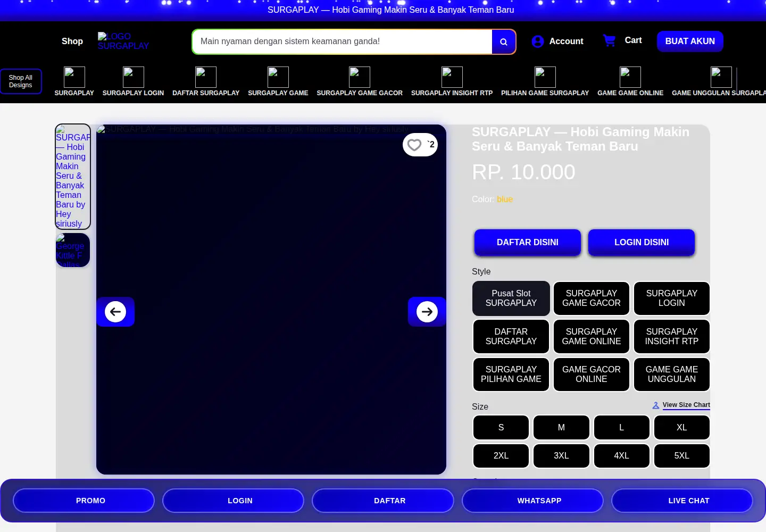766x532 pixels.
Task: Select SURGAPLAY GAME ONLINE style option
Action: click(592, 337)
